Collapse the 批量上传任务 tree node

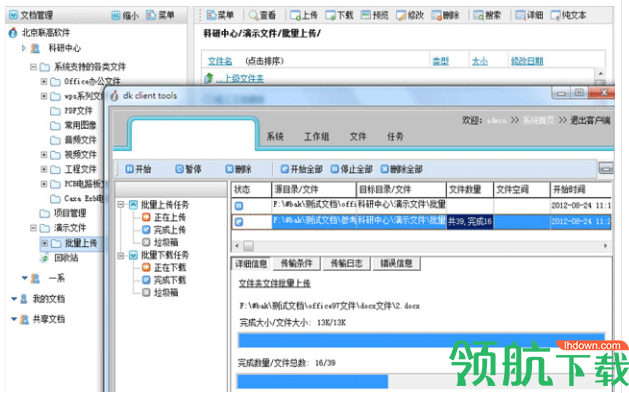pos(120,205)
